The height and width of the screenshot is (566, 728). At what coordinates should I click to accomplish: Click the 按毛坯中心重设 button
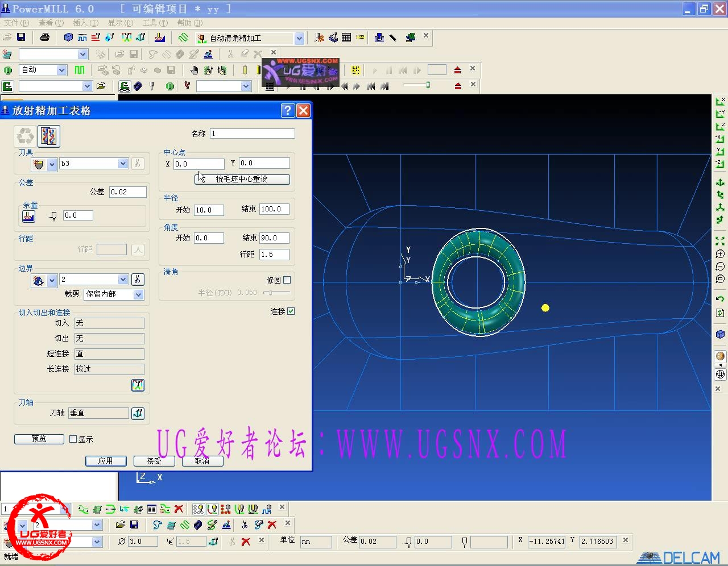click(x=242, y=179)
